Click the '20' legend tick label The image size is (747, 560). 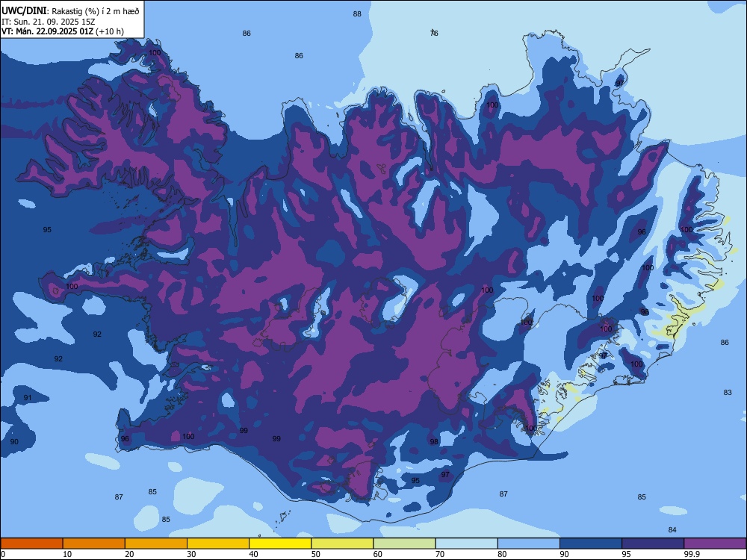tap(129, 554)
